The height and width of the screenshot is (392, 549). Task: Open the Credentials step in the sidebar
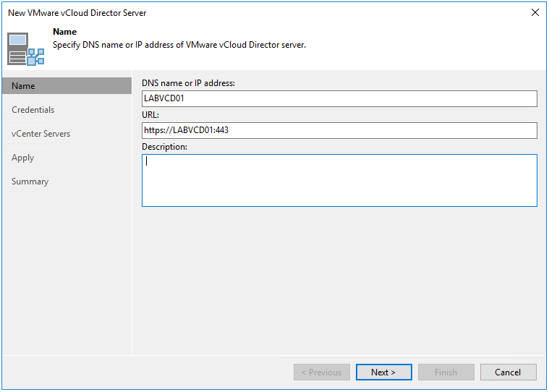[x=33, y=110]
